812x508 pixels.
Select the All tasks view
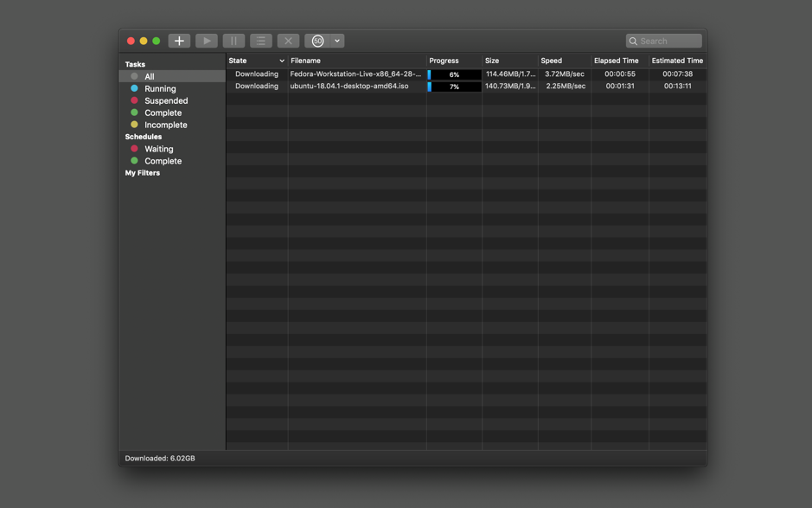(x=149, y=76)
